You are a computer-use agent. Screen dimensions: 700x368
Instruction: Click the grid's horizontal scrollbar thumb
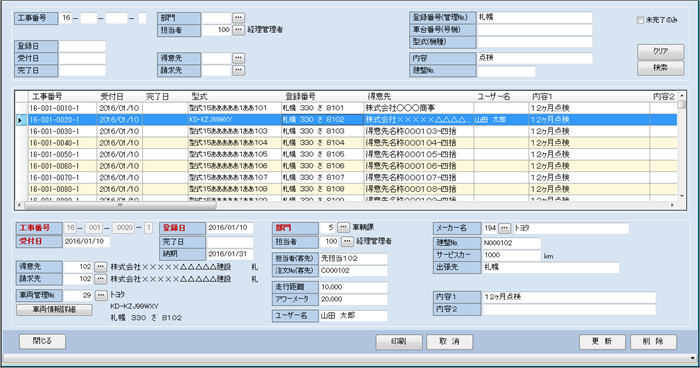120,205
